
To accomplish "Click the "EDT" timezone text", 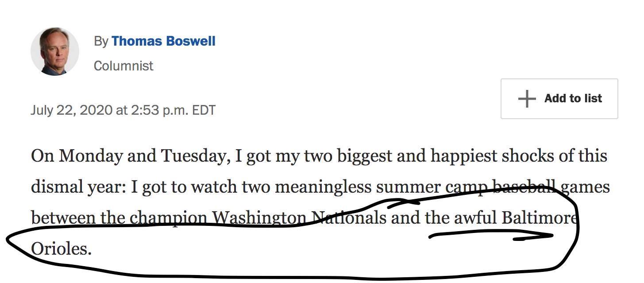I will pyautogui.click(x=204, y=110).
